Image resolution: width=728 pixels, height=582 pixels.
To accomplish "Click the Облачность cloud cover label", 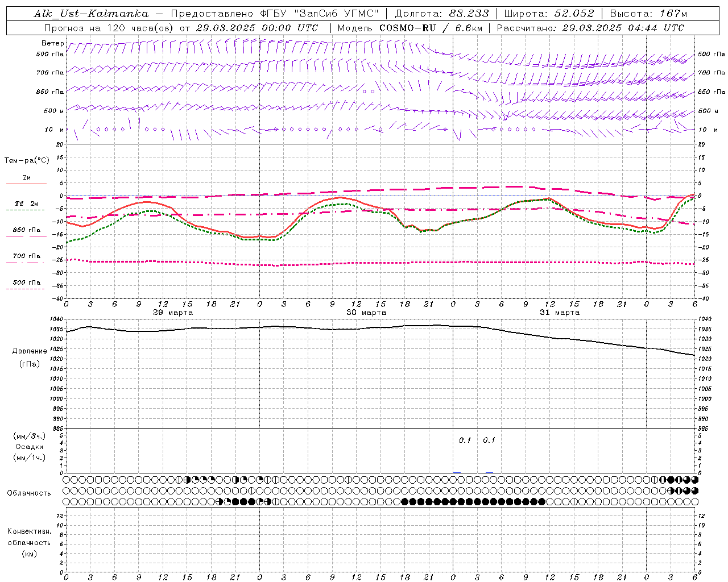I will tap(29, 493).
